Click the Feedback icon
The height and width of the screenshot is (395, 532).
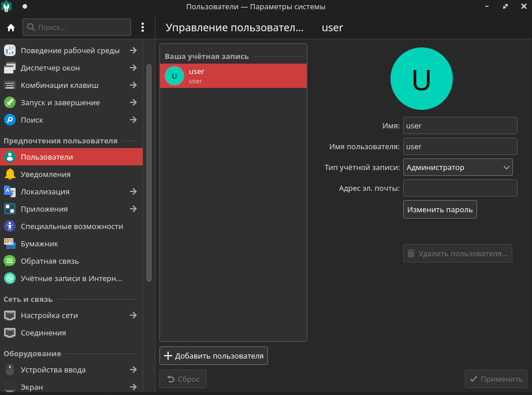[10, 261]
